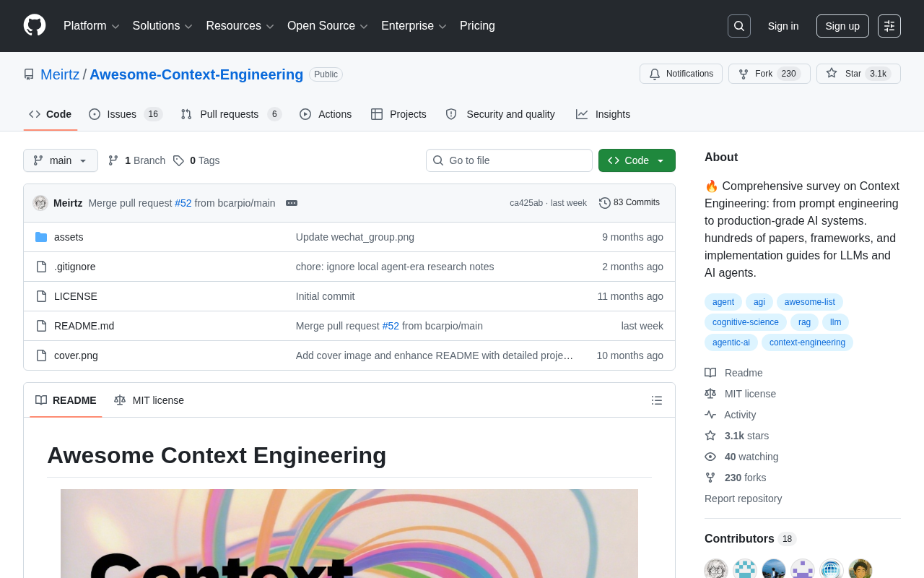924x578 pixels.
Task: Click Report repository
Action: tap(744, 499)
